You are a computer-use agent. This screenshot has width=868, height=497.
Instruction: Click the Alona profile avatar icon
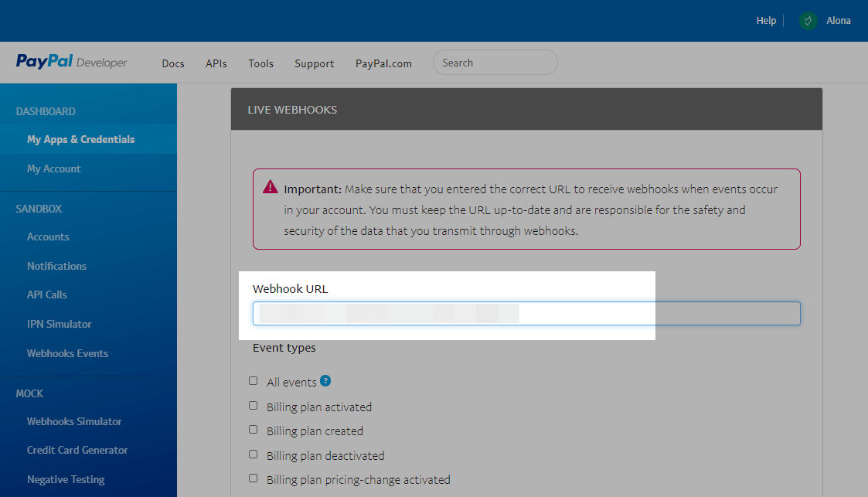click(x=808, y=21)
